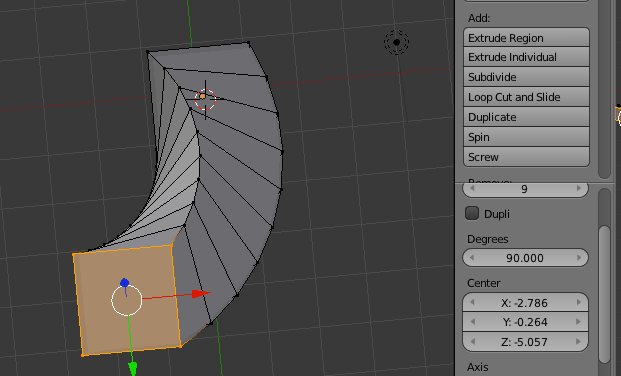Increase the Steps value 9 with right arrow

tap(579, 189)
